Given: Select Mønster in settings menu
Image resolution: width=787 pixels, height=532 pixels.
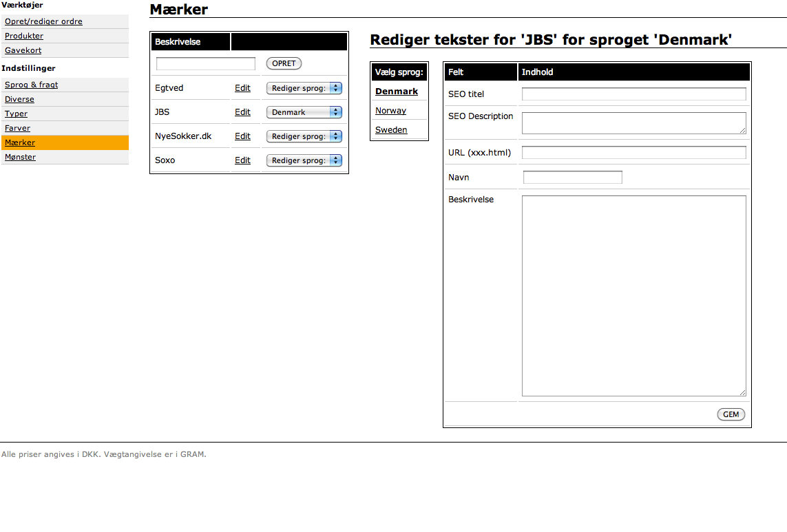Looking at the screenshot, I should (x=21, y=157).
